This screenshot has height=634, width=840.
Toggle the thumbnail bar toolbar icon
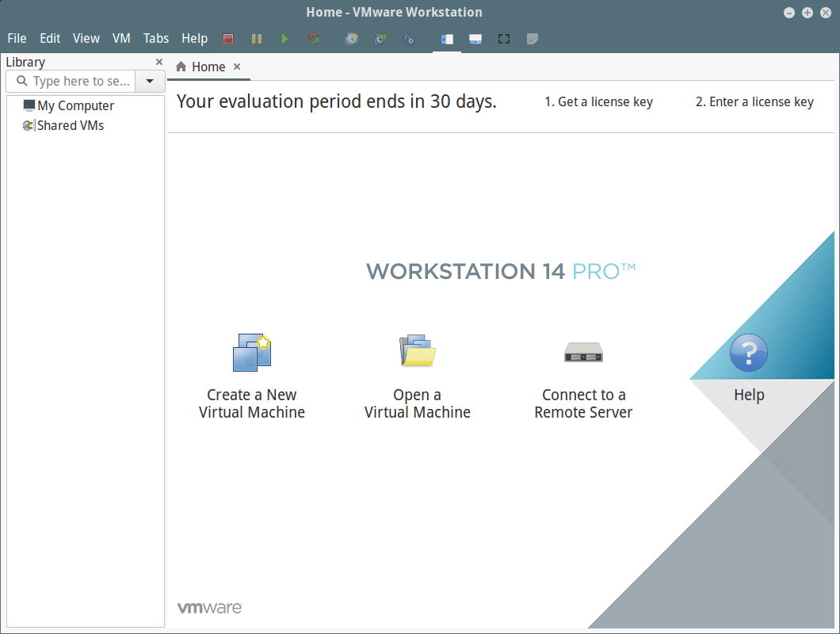click(475, 39)
